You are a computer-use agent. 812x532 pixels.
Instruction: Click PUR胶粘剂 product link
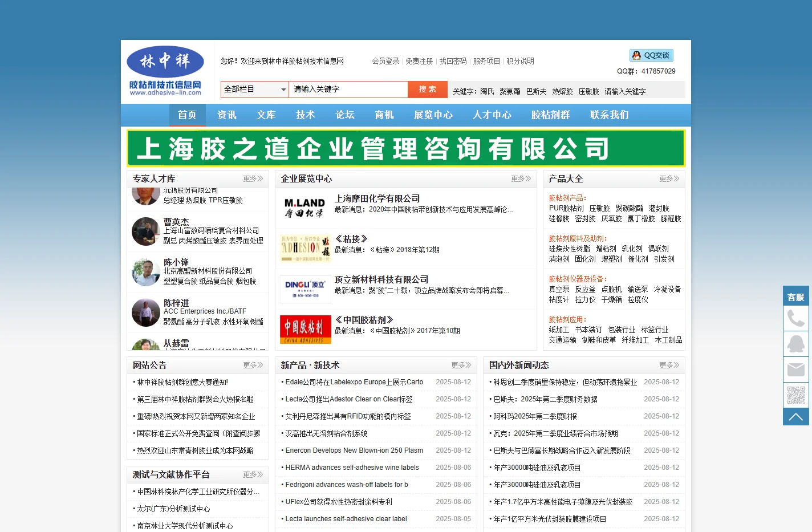click(566, 209)
